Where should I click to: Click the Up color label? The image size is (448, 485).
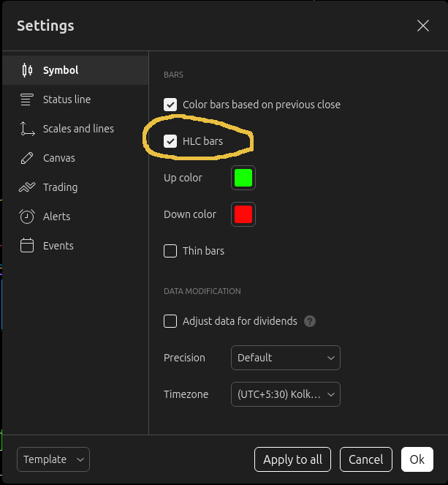click(183, 178)
